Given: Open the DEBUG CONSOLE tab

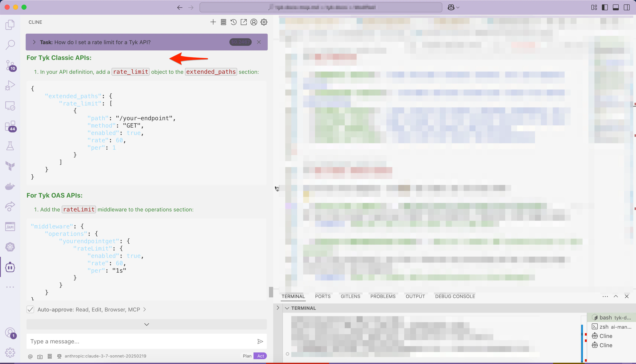Looking at the screenshot, I should click(x=455, y=296).
